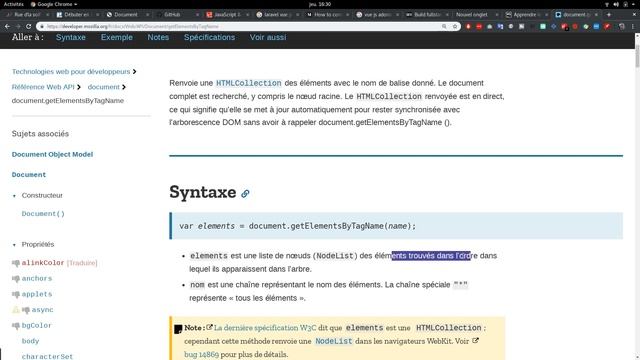Jump to the Syntaxe section
Image resolution: width=640 pixels, height=360 pixels.
point(71,37)
